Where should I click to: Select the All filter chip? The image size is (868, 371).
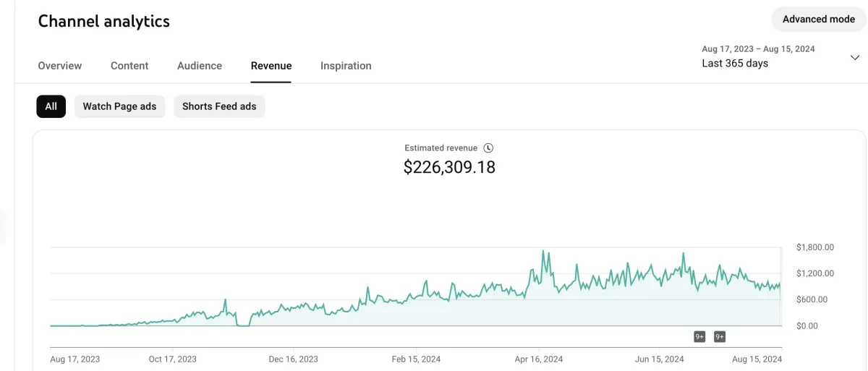point(51,106)
